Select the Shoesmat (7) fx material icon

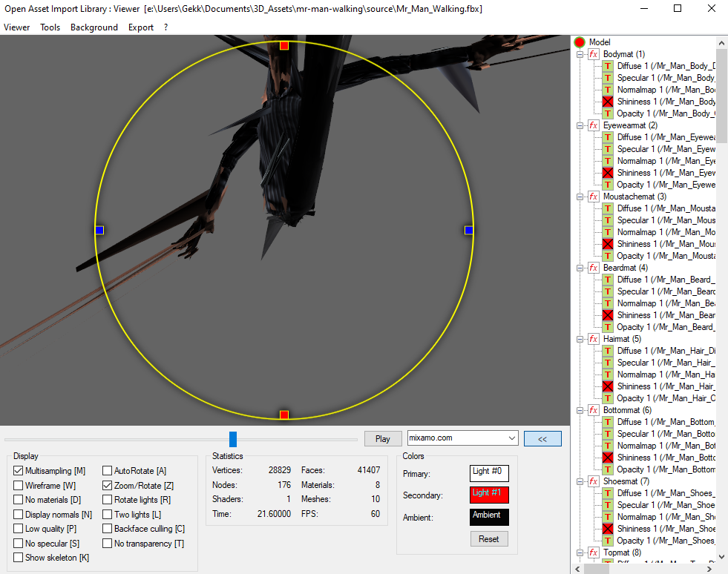594,481
